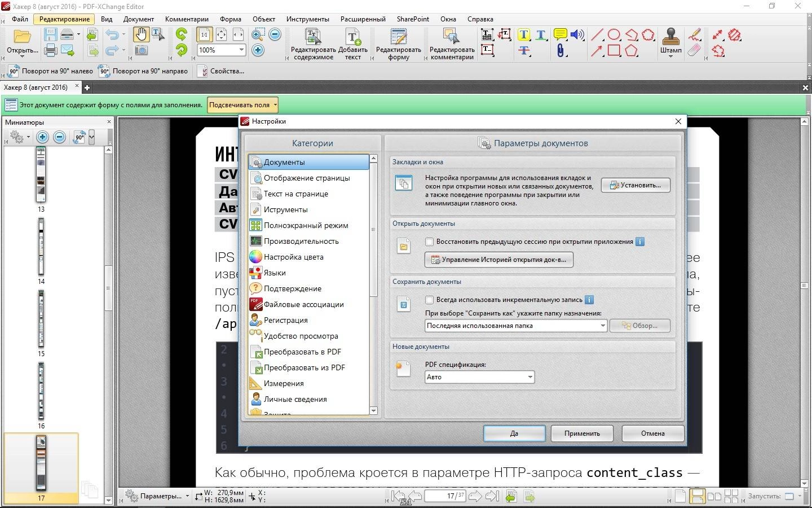Expand the Подсвечивать поля dropdown arrow

tap(275, 105)
